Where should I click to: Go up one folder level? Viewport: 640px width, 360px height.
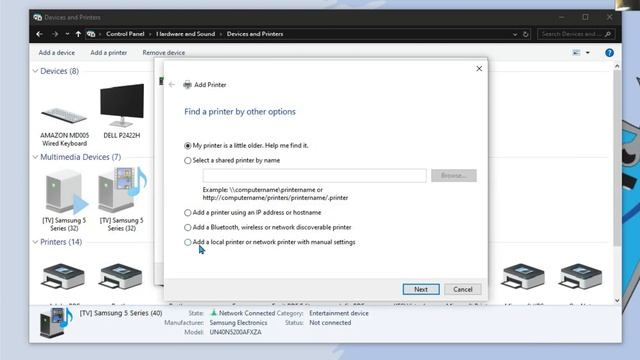point(78,34)
